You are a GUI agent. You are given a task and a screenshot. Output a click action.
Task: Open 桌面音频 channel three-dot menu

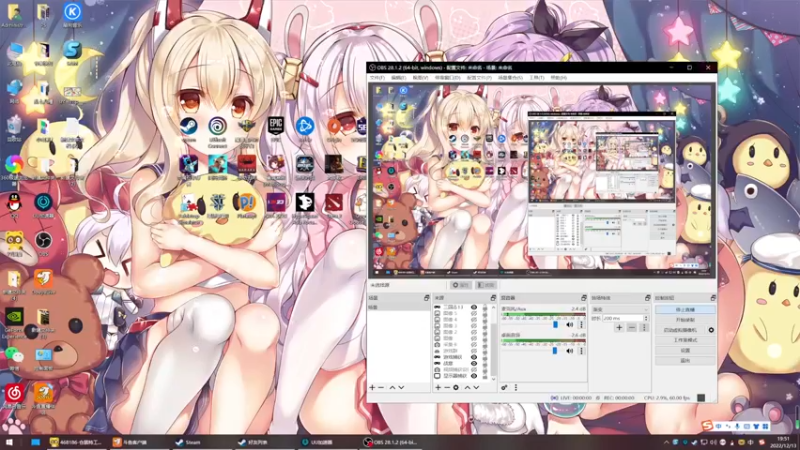581,351
